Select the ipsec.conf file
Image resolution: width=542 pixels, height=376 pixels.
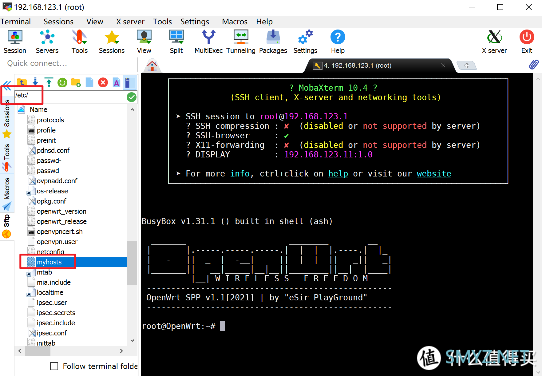pyautogui.click(x=52, y=333)
